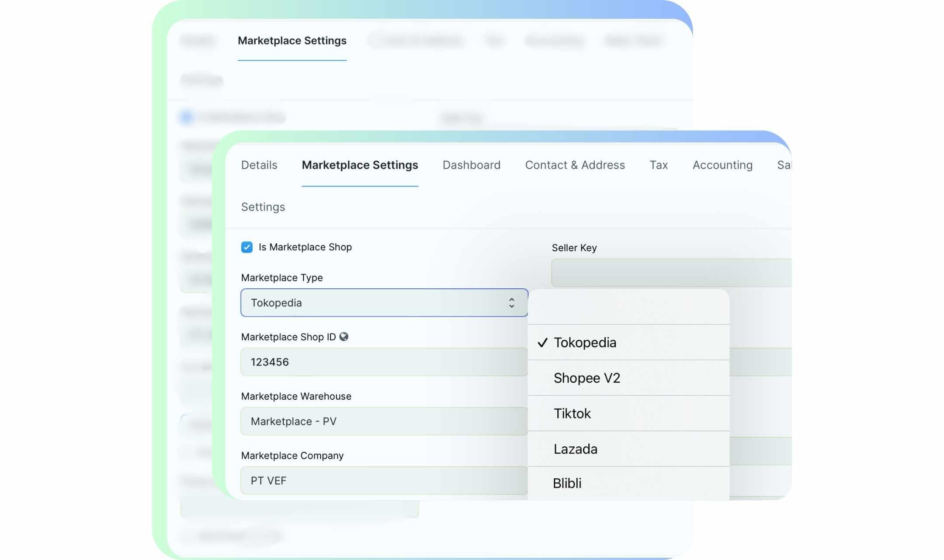Image resolution: width=944 pixels, height=560 pixels.
Task: Open the Dashboard tab
Action: coord(471,165)
